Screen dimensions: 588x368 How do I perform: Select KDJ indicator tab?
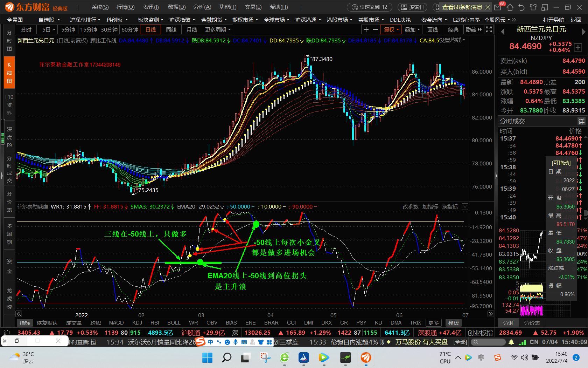click(x=137, y=323)
